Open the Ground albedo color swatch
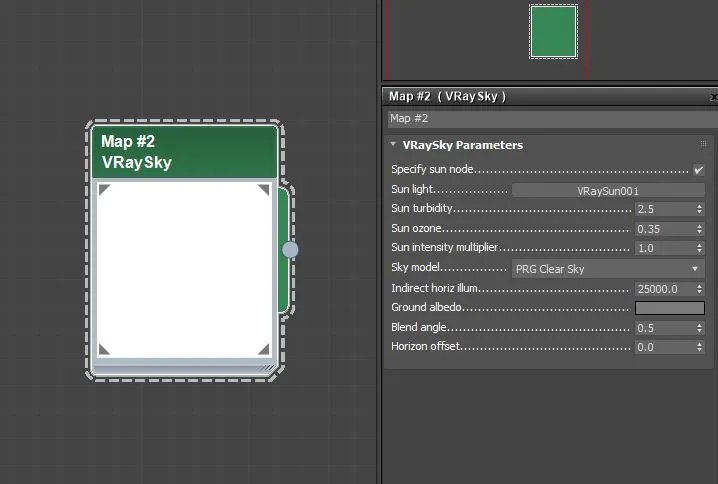 click(669, 308)
